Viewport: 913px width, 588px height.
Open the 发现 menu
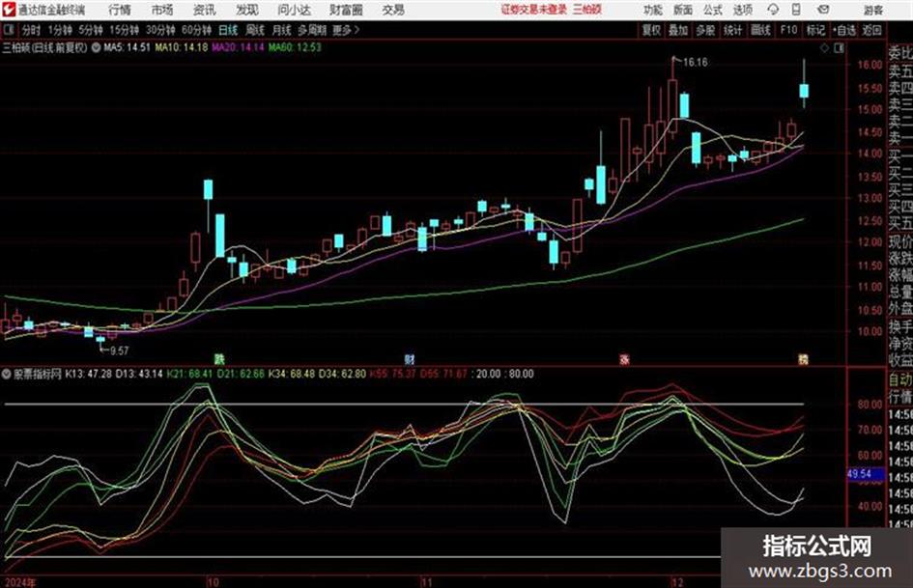[x=247, y=10]
